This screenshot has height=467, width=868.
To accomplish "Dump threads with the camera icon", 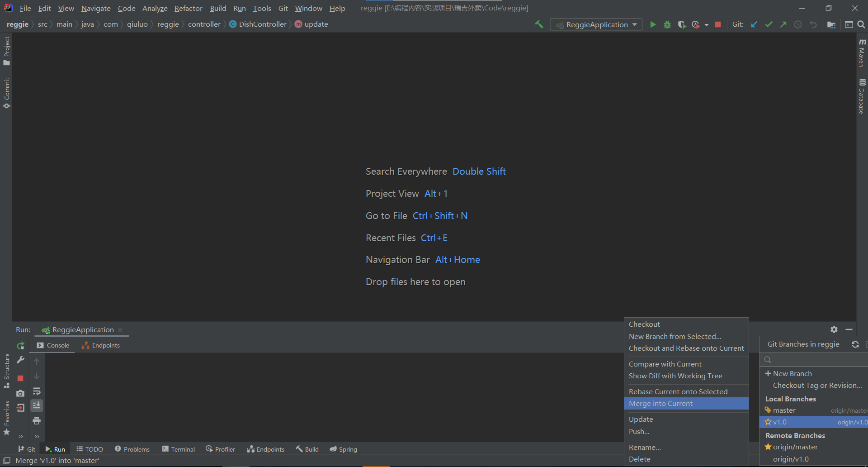I will coord(20,393).
